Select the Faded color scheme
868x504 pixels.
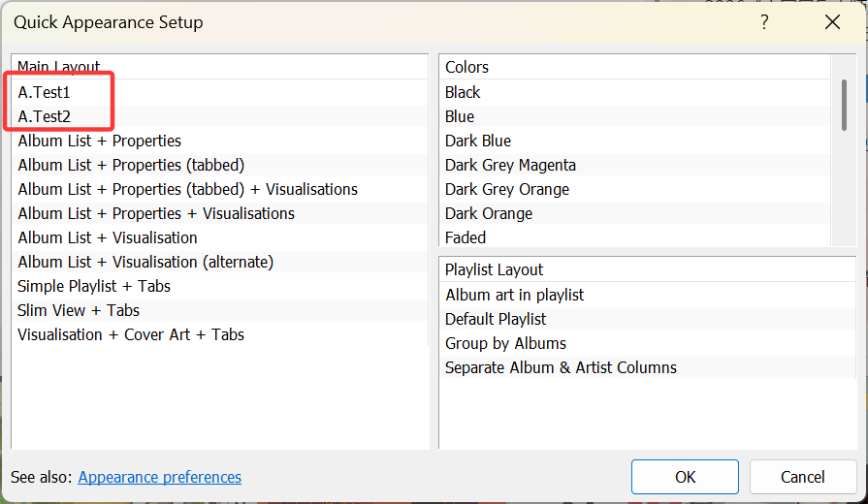[466, 237]
